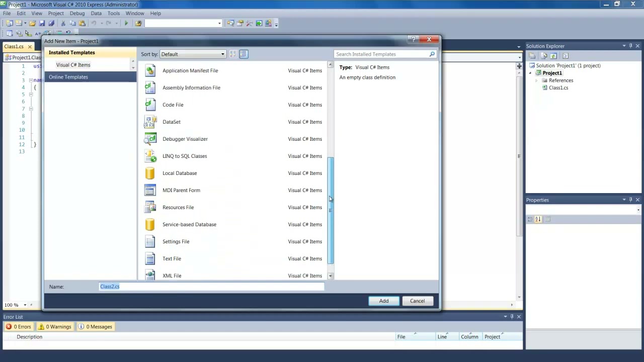Click the Name field containing Class2.cs
The height and width of the screenshot is (362, 644).
212,287
